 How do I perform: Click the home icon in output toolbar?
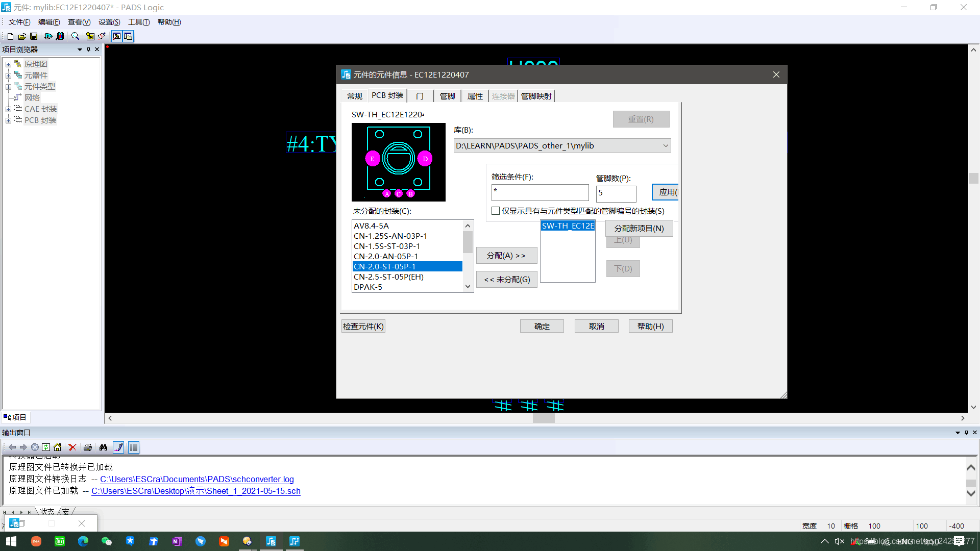coord(57,447)
